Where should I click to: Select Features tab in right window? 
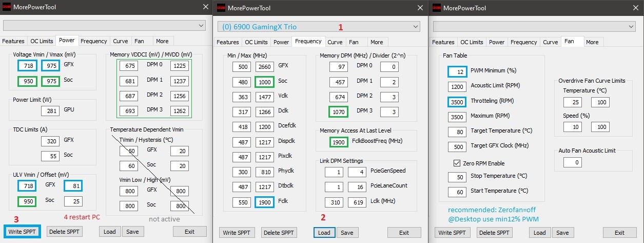click(x=443, y=42)
